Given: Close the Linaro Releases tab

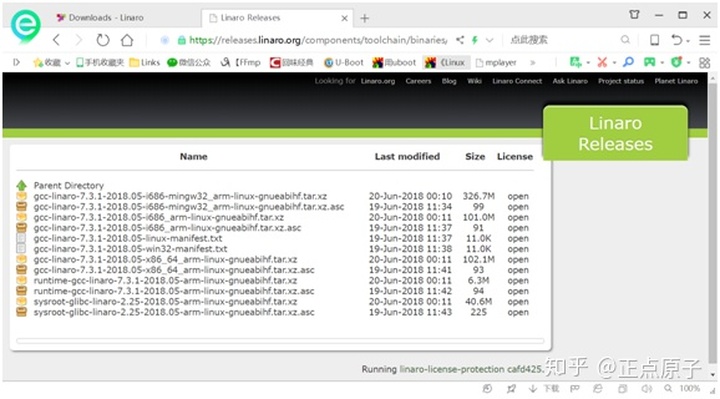Looking at the screenshot, I should (344, 18).
